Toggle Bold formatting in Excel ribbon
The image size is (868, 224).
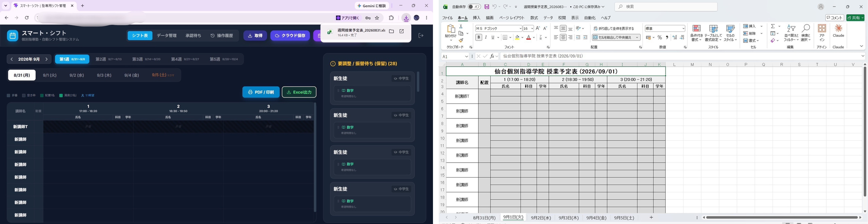coord(478,37)
